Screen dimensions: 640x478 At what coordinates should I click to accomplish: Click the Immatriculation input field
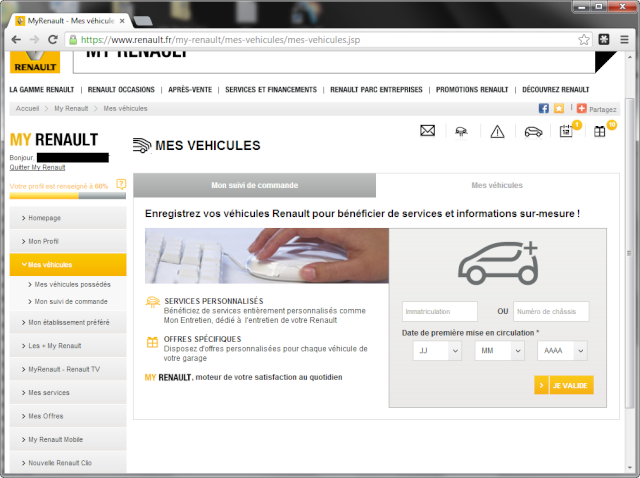(x=440, y=311)
